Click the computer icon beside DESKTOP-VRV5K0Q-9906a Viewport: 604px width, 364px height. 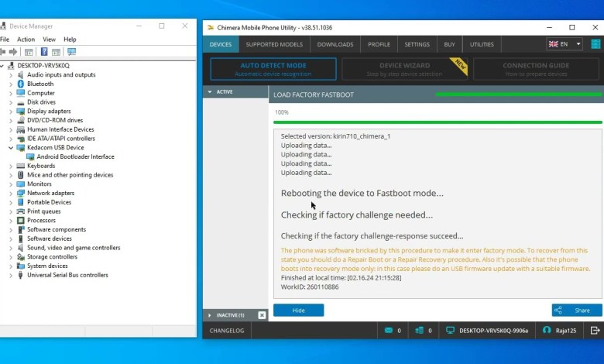point(450,331)
